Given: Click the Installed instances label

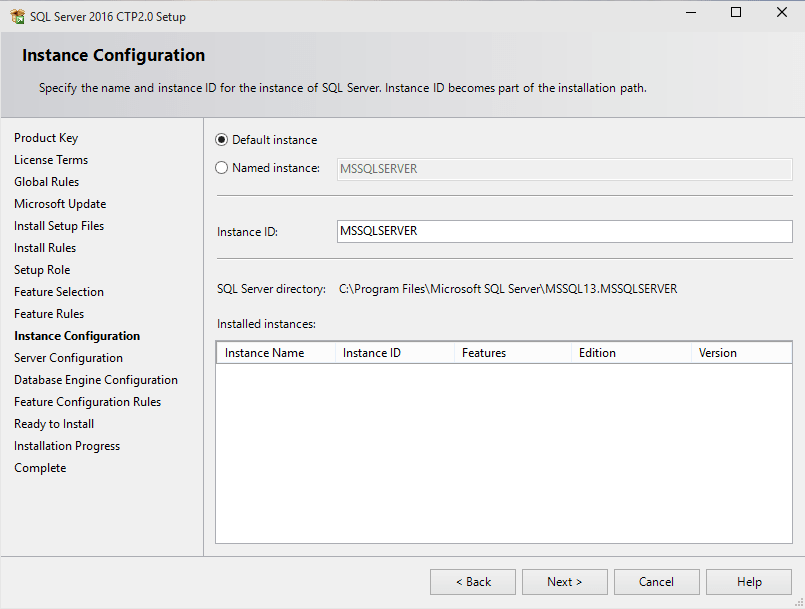Looking at the screenshot, I should pos(266,324).
